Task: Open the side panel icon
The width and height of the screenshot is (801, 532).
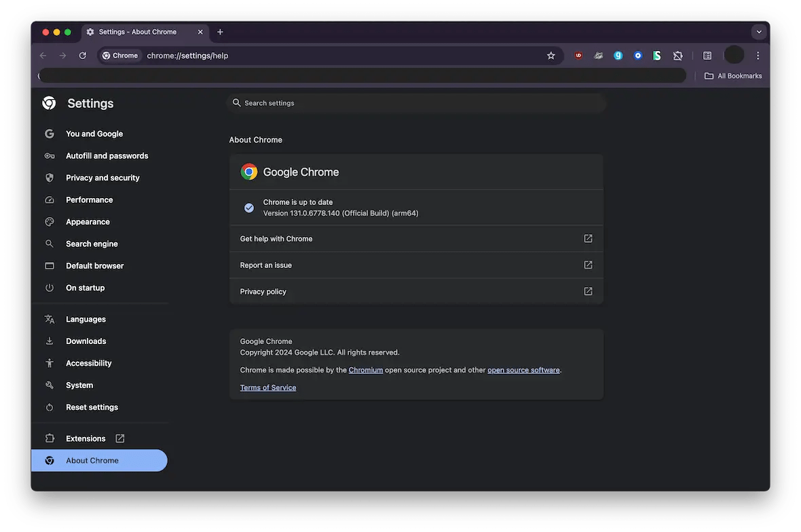Action: point(707,56)
